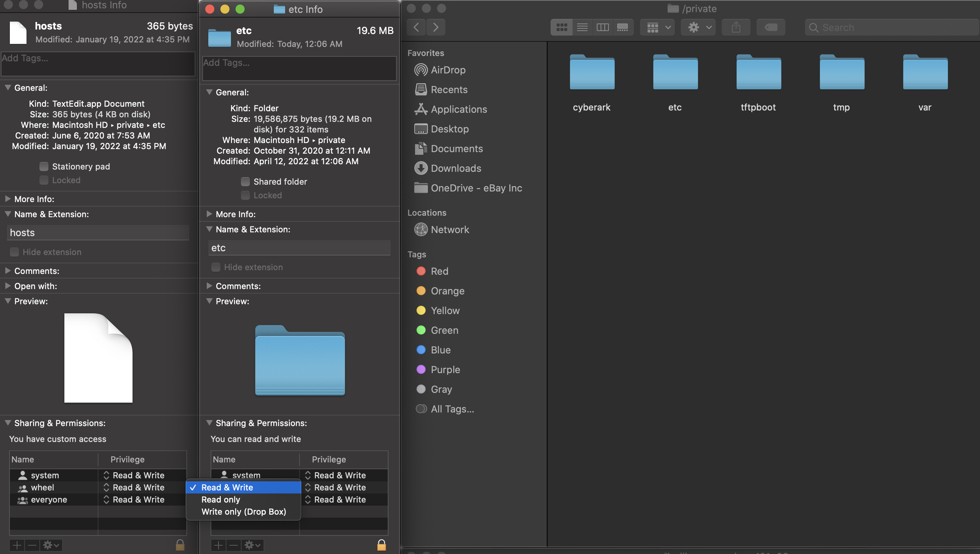The width and height of the screenshot is (980, 554).
Task: Toggle Hide extension in etc Info
Action: 215,268
